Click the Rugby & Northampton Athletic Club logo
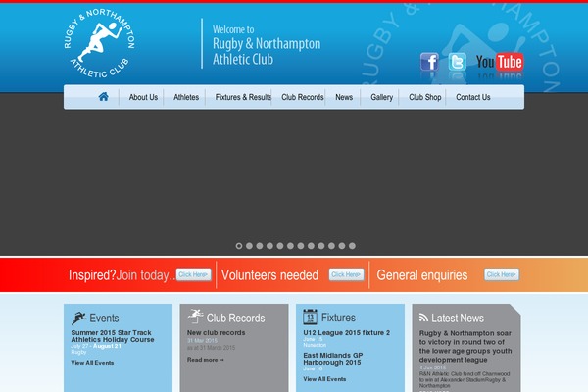Image resolution: width=588 pixels, height=392 pixels. [x=99, y=43]
